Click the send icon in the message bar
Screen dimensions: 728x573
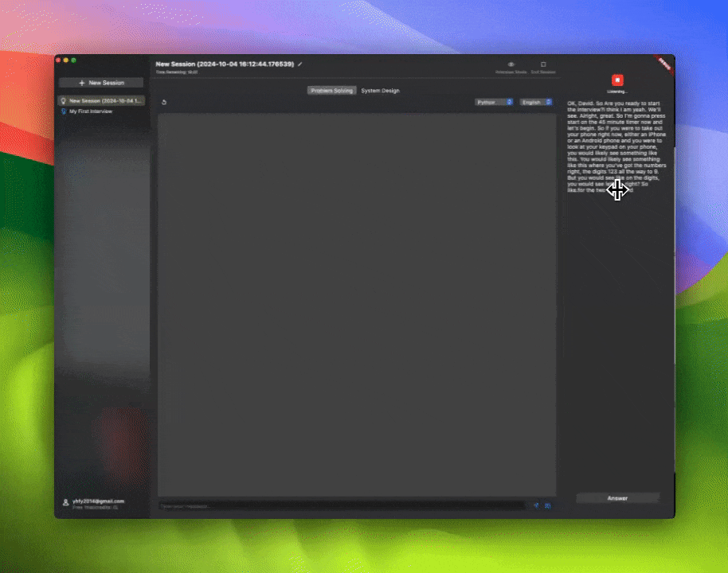[x=536, y=505]
